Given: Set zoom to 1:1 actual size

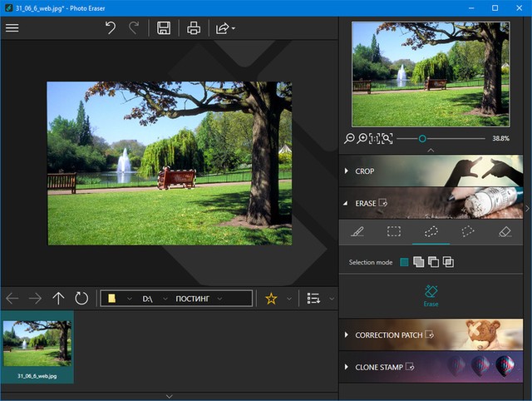Looking at the screenshot, I should [x=374, y=138].
